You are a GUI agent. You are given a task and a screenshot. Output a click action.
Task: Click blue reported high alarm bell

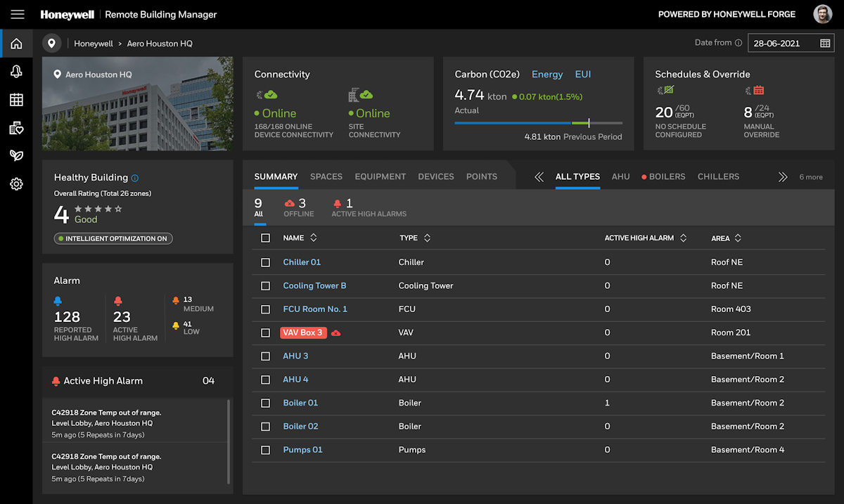[x=58, y=301]
